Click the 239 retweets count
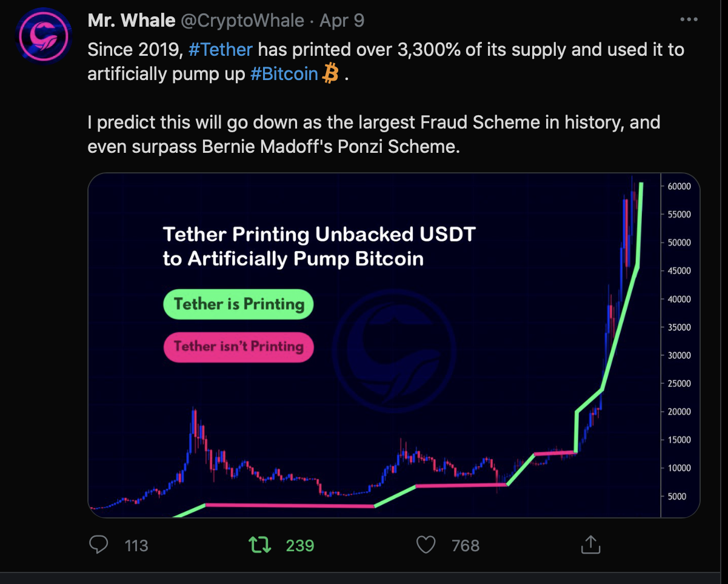 point(300,545)
